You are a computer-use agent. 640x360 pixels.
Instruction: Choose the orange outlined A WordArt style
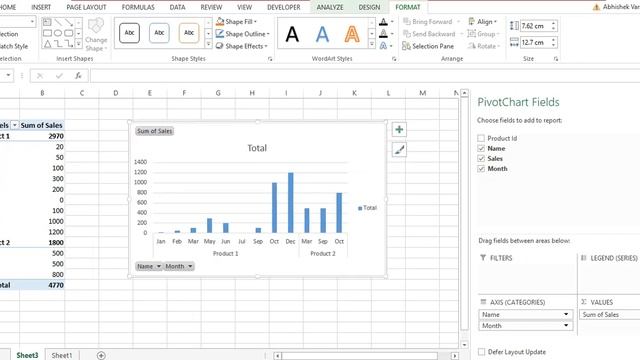(352, 34)
